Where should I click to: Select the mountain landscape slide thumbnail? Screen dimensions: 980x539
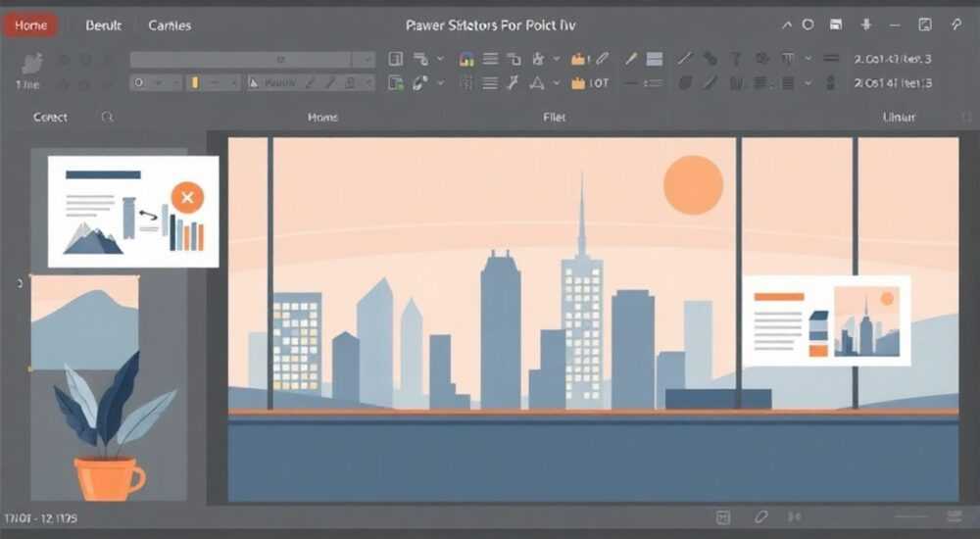pyautogui.click(x=85, y=322)
